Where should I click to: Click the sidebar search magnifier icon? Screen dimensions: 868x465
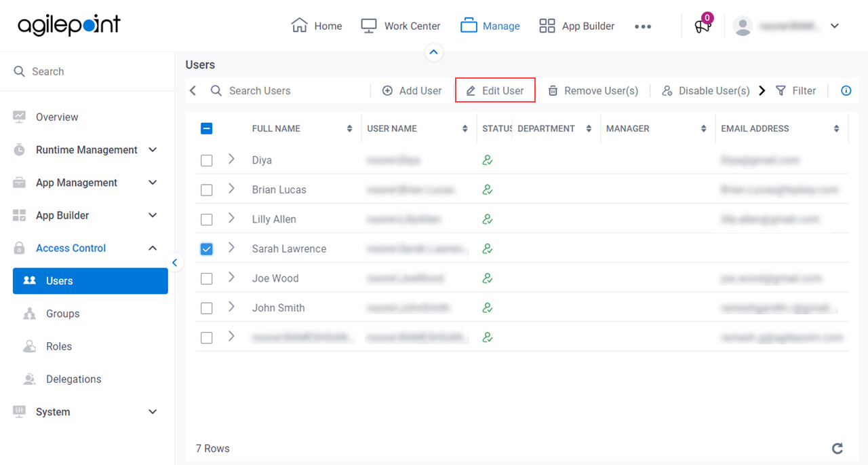20,71
